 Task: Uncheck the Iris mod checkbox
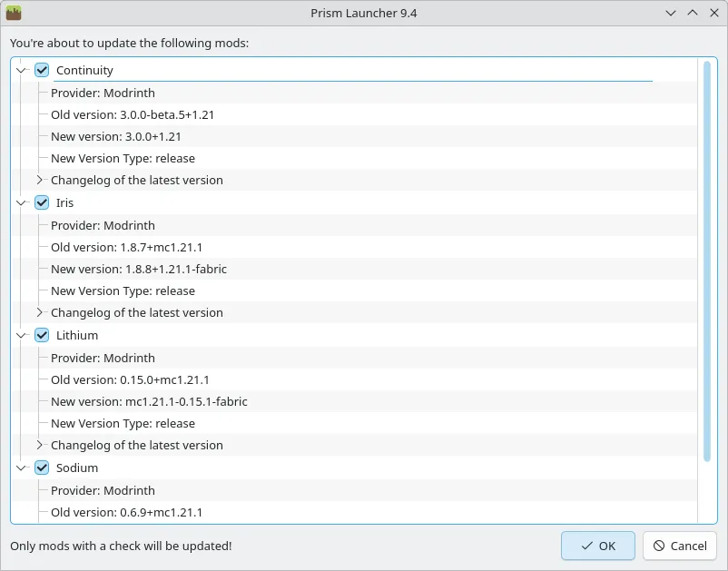coord(42,202)
